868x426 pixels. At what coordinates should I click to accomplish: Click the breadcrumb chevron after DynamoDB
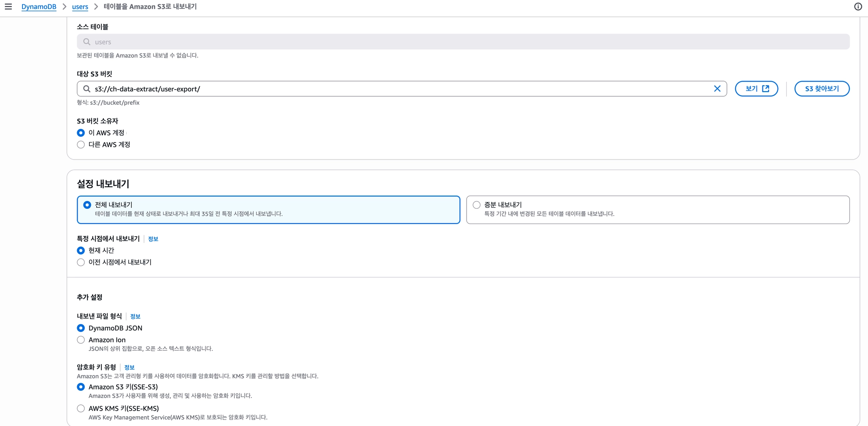64,7
